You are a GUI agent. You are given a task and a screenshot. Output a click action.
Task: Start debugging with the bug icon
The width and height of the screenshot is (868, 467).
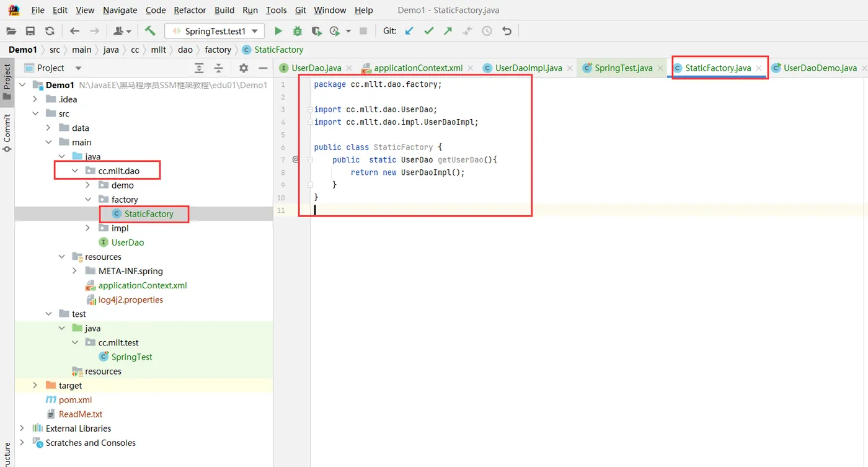click(298, 31)
